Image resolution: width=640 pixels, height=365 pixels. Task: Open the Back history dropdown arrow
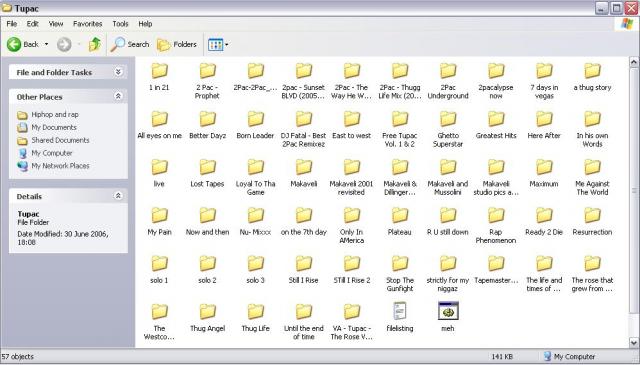(47, 44)
